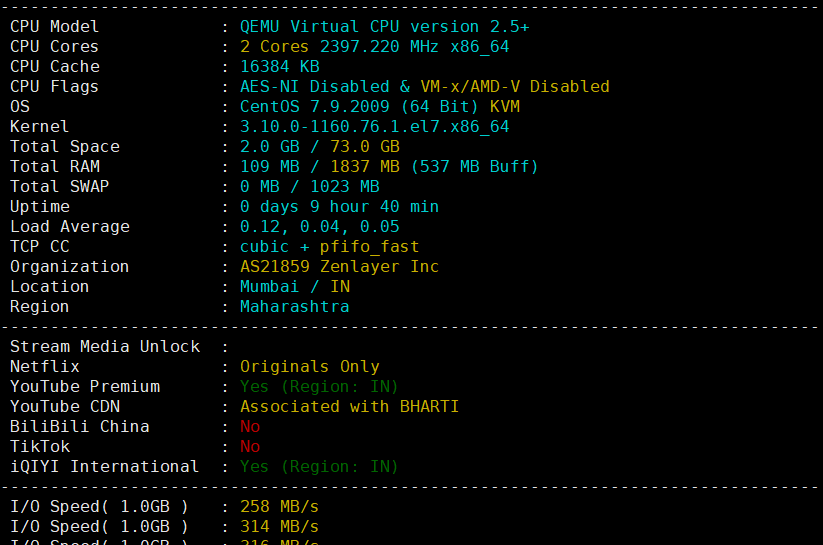This screenshot has width=823, height=545.
Task: Click the RAM value '109 MB / 1837 MB (537 MB Buff)'
Action: point(389,166)
